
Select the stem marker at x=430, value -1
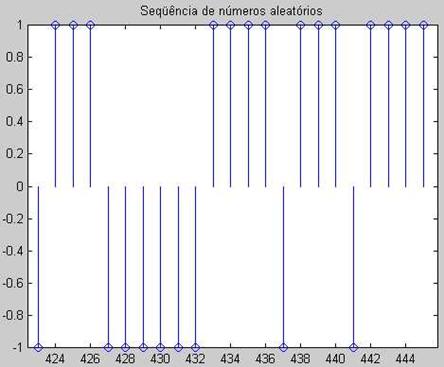coord(160,348)
